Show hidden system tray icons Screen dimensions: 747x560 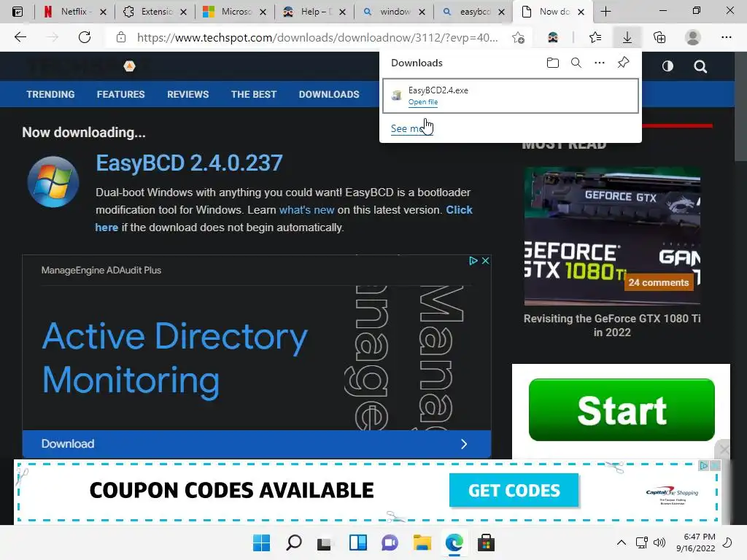[x=622, y=542]
